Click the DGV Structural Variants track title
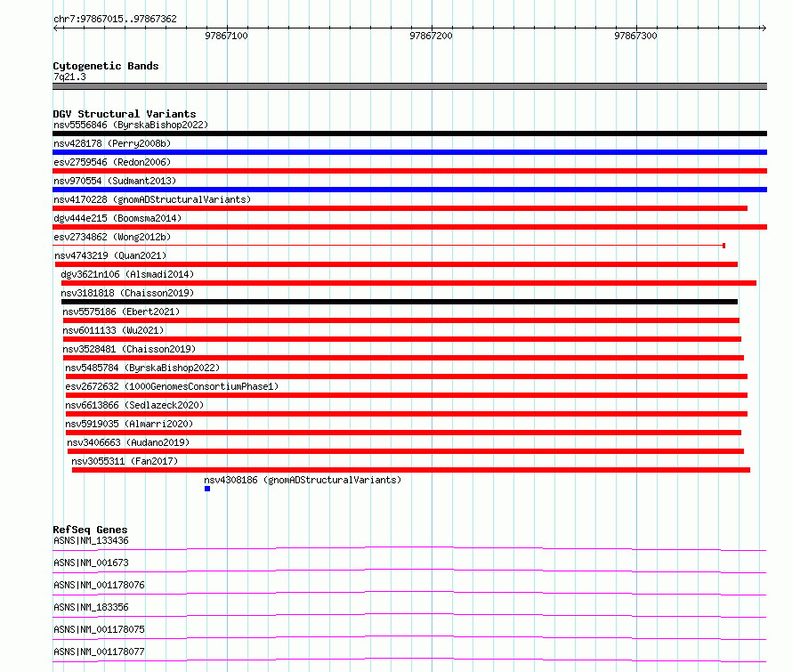 click(x=125, y=114)
